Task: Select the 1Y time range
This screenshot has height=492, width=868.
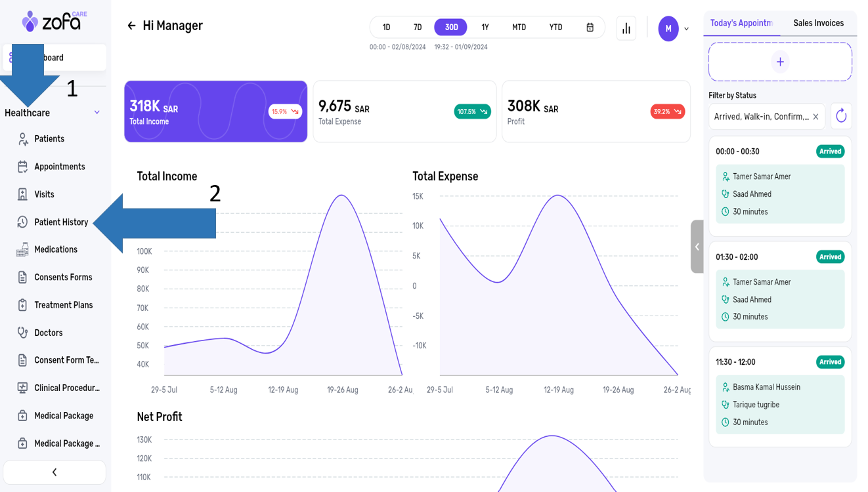Action: coord(485,28)
